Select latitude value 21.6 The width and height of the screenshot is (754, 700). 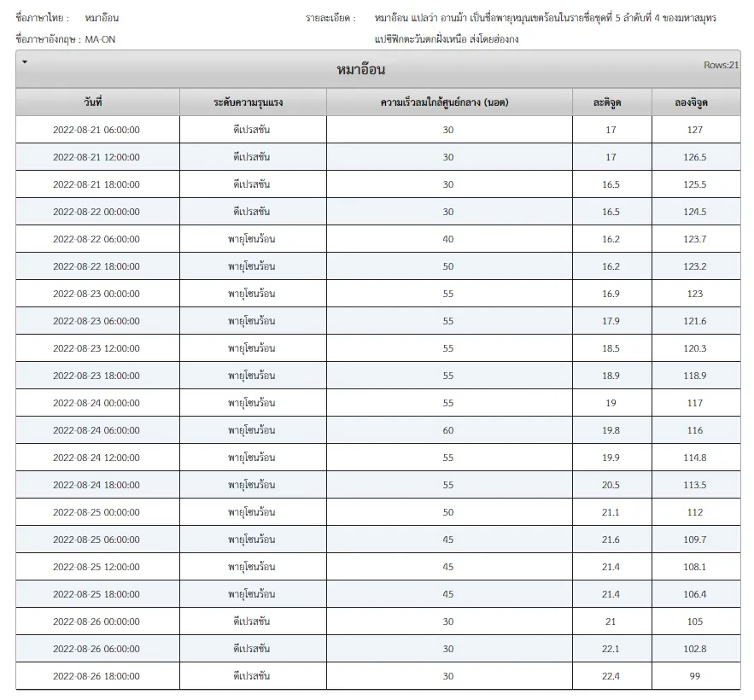pos(611,540)
